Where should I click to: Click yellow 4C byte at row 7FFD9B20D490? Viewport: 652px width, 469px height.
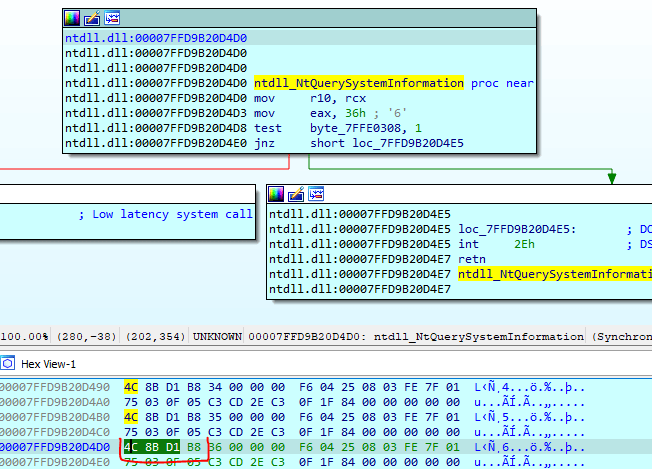pyautogui.click(x=131, y=387)
